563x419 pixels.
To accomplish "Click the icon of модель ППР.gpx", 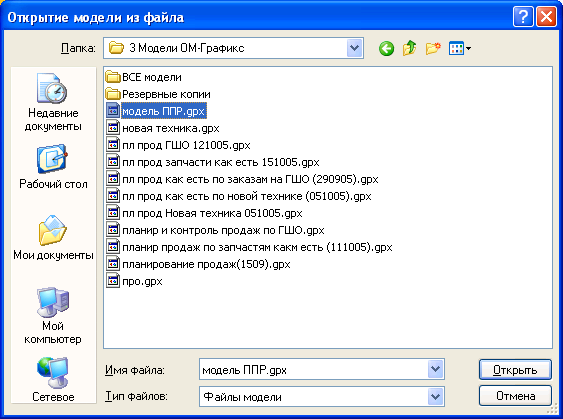I will [113, 111].
